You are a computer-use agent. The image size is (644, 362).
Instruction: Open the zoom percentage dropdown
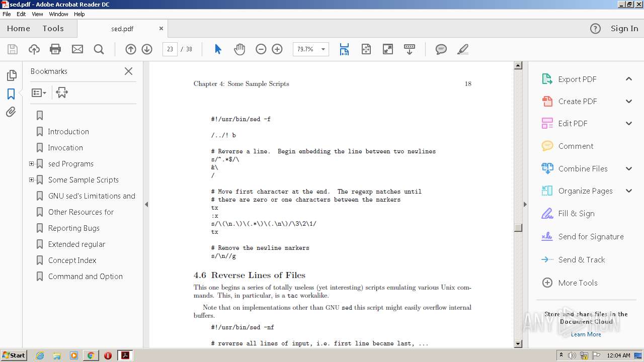point(323,49)
